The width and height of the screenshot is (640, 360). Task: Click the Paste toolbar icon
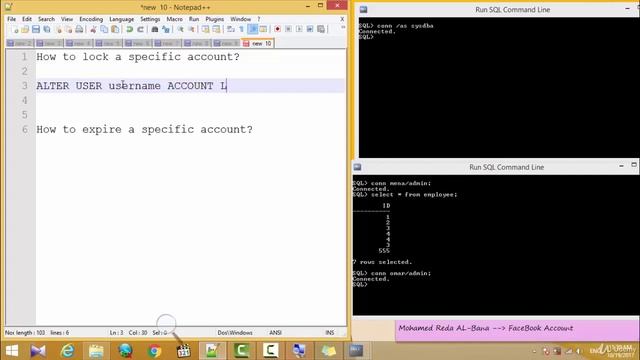coord(116,29)
